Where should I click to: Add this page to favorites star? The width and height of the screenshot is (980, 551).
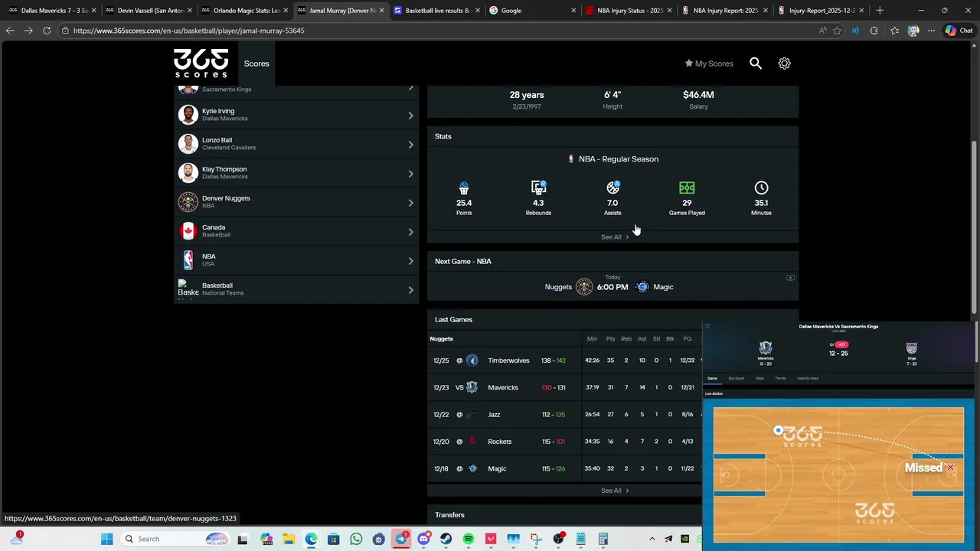coord(837,31)
